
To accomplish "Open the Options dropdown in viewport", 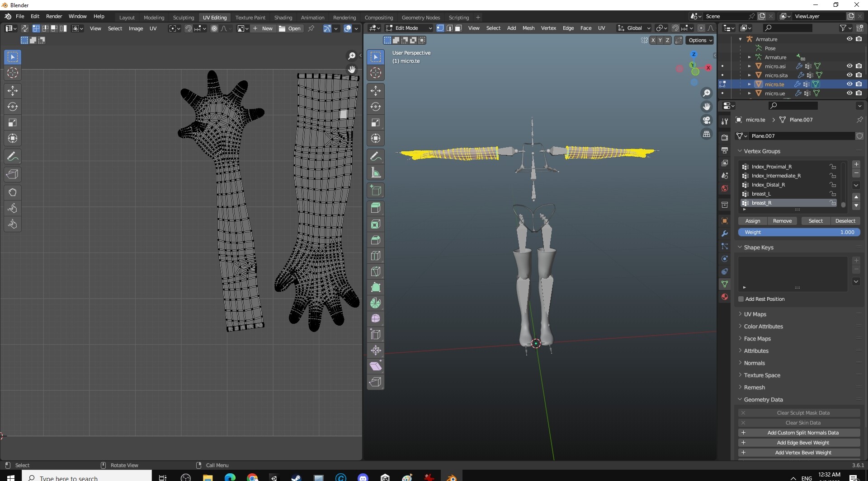I will pyautogui.click(x=700, y=40).
